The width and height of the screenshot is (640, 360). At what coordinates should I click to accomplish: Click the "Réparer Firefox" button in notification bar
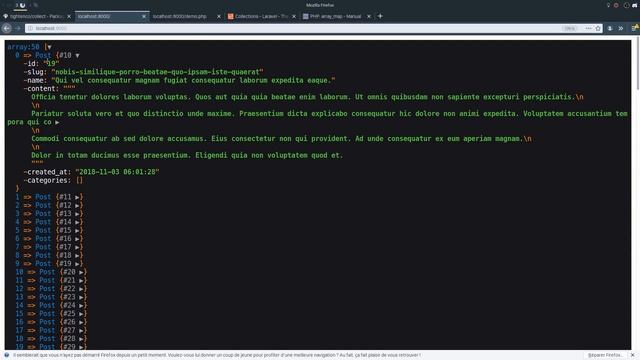point(606,355)
